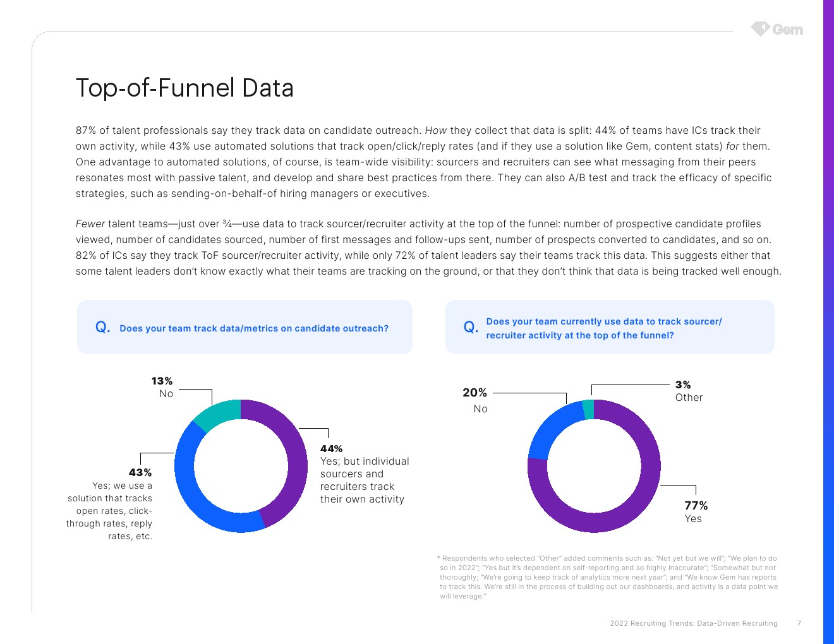Click the Q icon beside sourcer/recruiter question
The width and height of the screenshot is (834, 644).
click(x=471, y=327)
